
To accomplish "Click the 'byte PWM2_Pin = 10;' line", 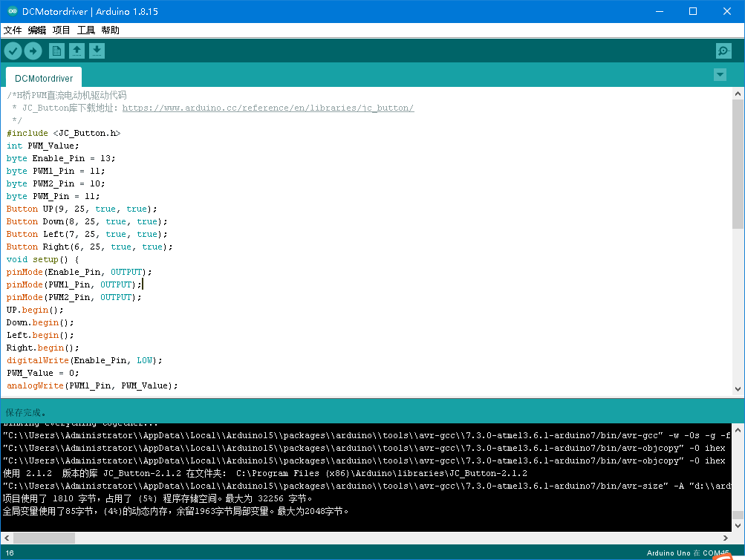I will tap(56, 183).
